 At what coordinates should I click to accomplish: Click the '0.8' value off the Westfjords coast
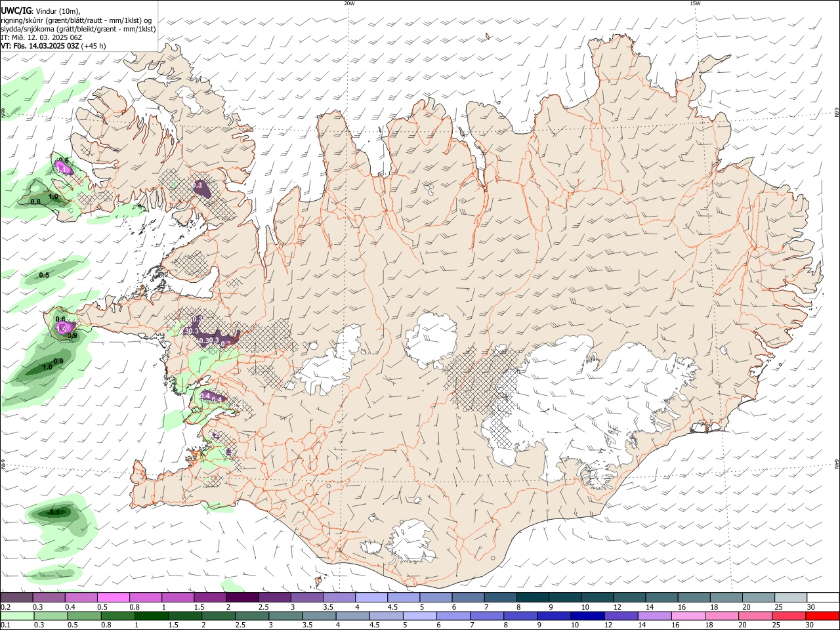point(35,201)
